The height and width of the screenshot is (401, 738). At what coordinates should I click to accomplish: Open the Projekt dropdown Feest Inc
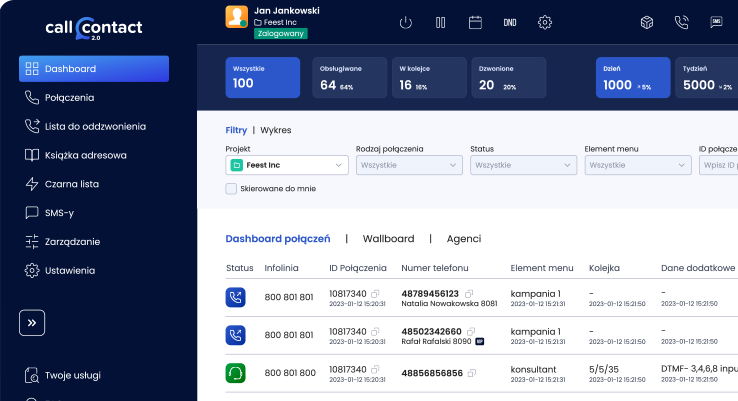(x=286, y=165)
